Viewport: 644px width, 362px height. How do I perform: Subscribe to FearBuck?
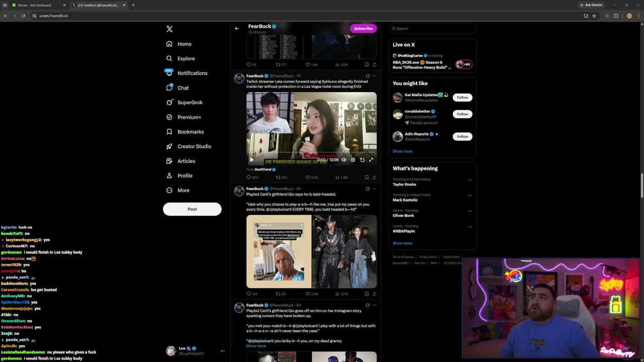click(363, 28)
